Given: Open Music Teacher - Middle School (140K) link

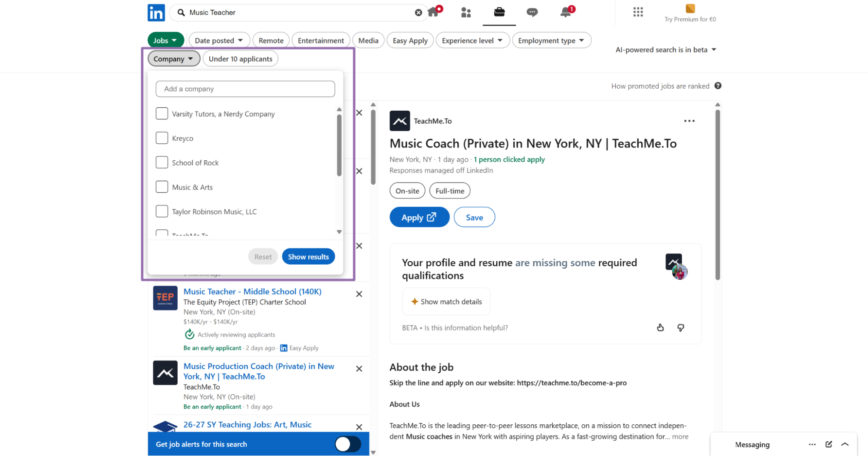Looking at the screenshot, I should click(252, 291).
